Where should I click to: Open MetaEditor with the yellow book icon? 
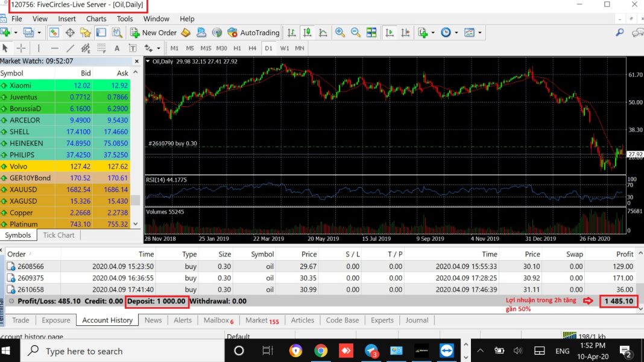[x=186, y=33]
